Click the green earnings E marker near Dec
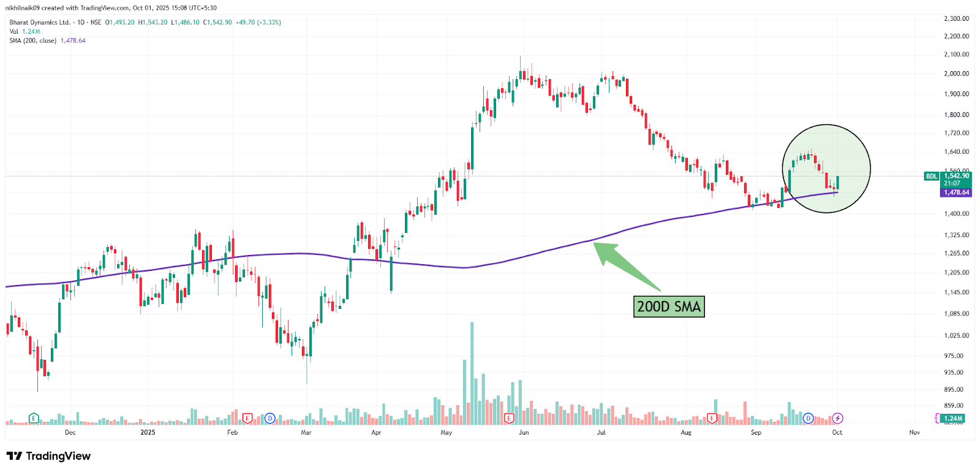 [x=34, y=418]
